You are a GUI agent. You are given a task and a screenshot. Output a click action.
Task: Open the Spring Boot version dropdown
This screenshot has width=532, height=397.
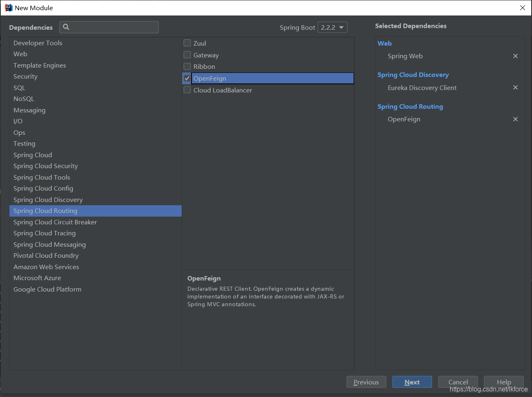pos(332,27)
